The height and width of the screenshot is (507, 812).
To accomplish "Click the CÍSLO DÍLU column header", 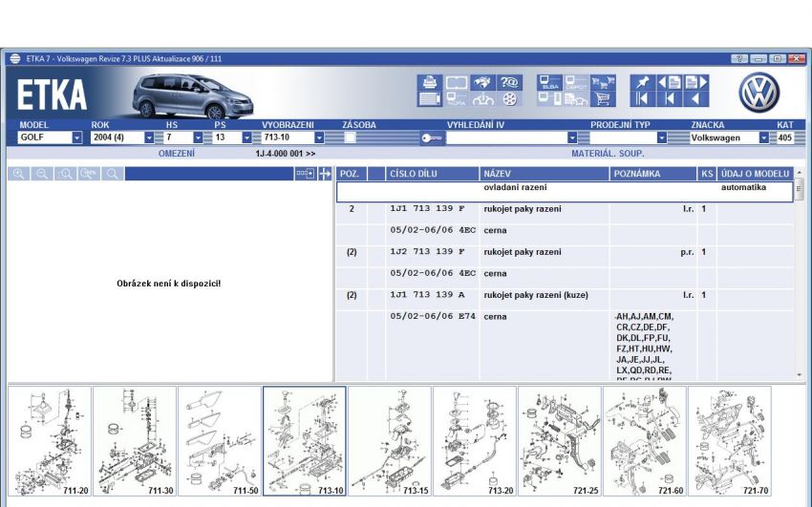I will 433,174.
